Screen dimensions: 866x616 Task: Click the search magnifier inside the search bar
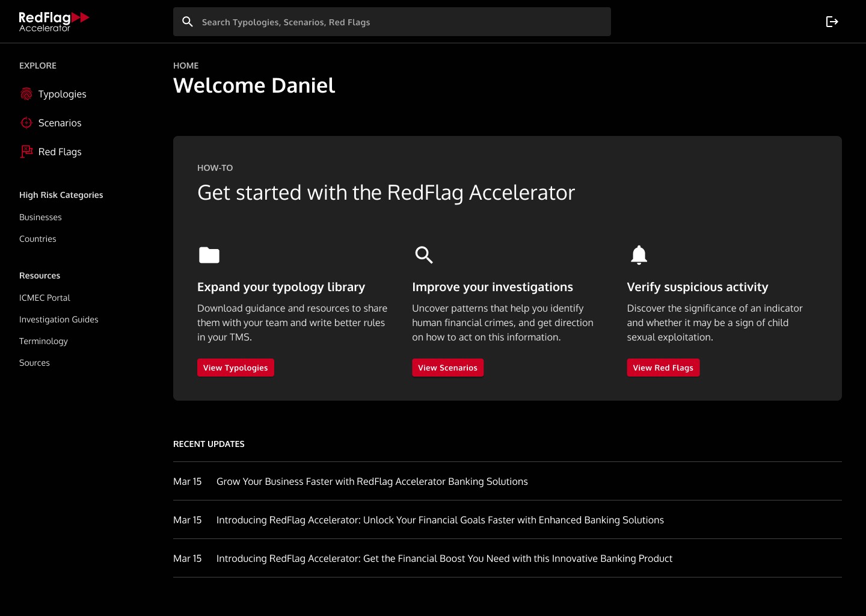pos(188,22)
